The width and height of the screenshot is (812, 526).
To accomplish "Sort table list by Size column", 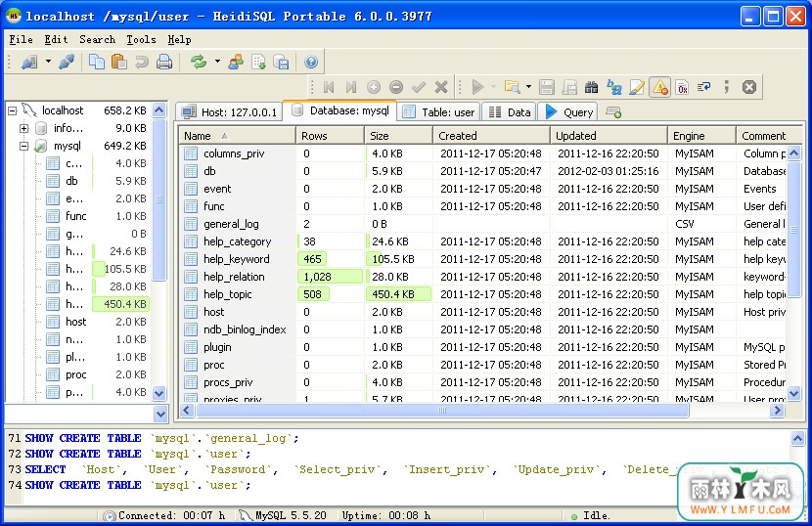I will coord(398,136).
